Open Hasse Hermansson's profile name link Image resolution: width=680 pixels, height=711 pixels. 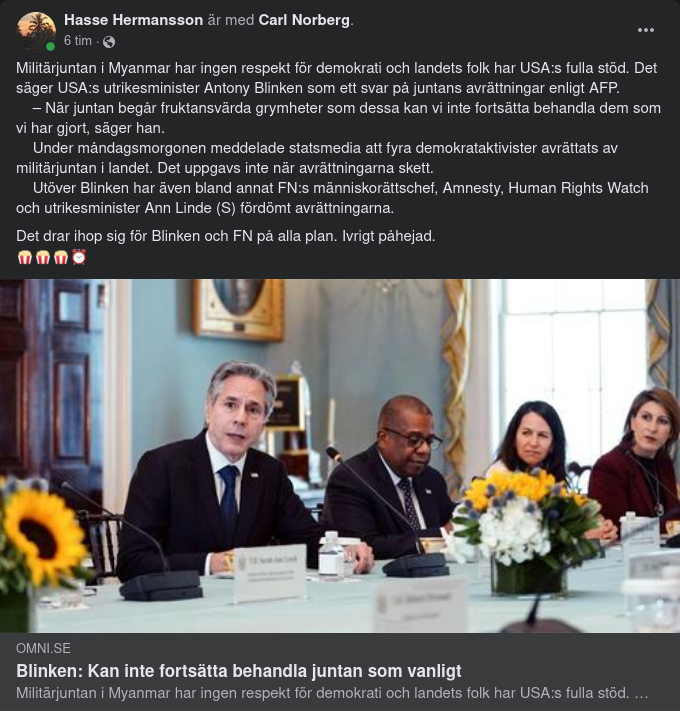[x=133, y=20]
